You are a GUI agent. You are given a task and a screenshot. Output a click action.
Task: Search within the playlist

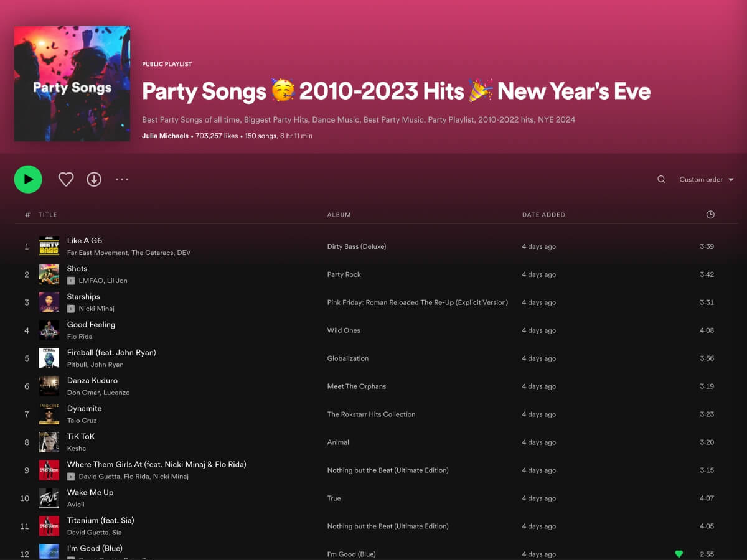click(x=661, y=179)
